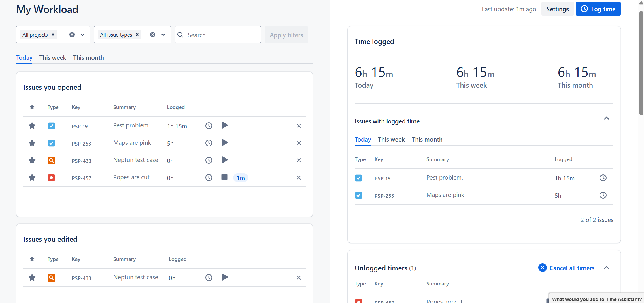Viewport: 644px width, 303px height.
Task: Collapse the Issues with logged time section
Action: pyautogui.click(x=607, y=118)
